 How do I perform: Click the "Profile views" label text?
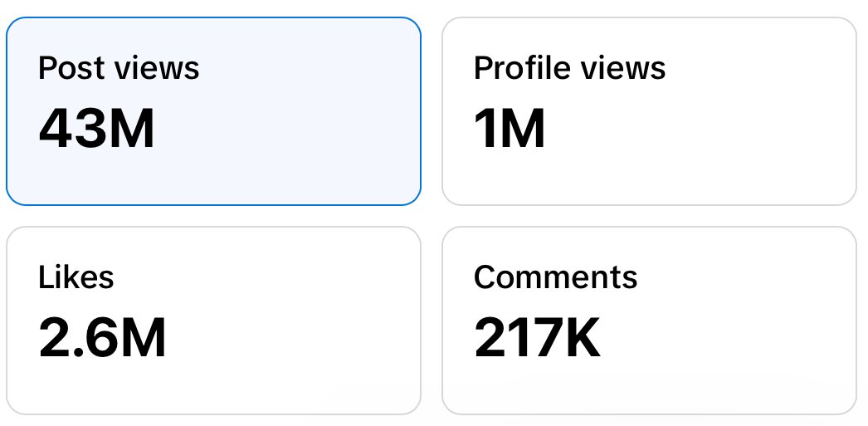[x=569, y=68]
